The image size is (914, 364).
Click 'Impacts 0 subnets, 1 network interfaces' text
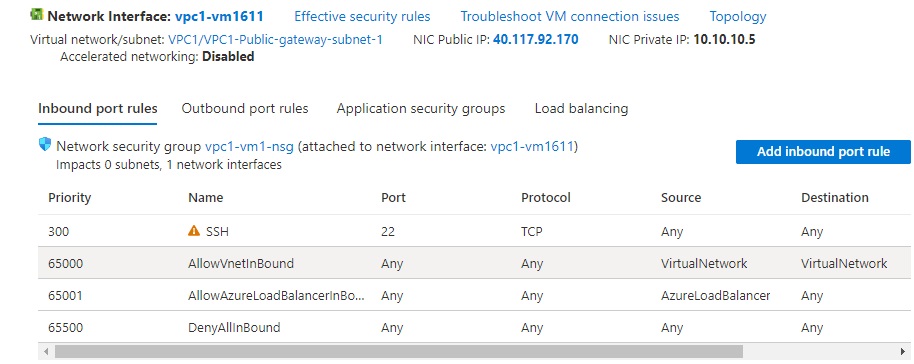[x=168, y=165]
